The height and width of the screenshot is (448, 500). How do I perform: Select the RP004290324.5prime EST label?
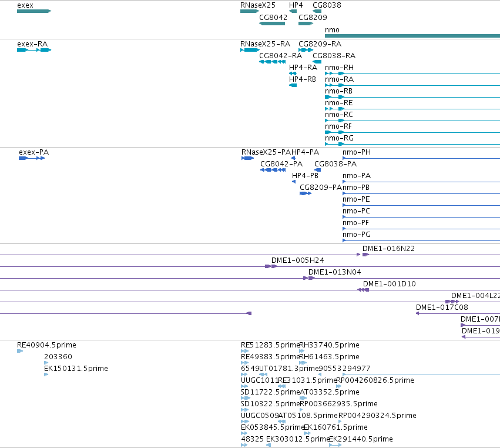coord(378,416)
